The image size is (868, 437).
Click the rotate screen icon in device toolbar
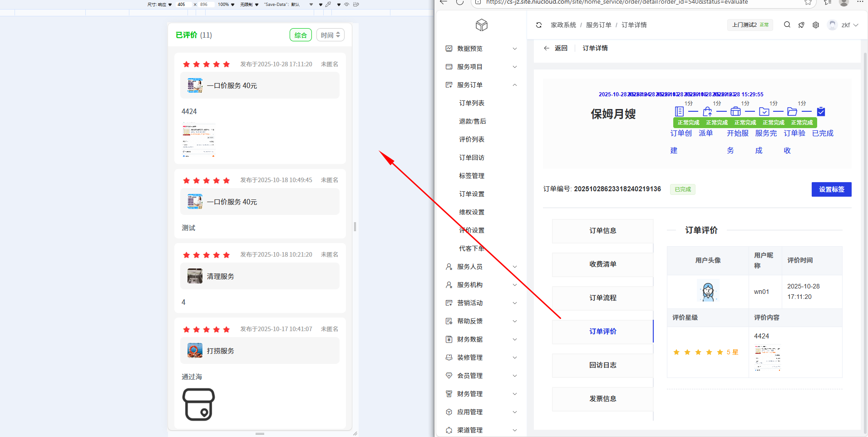point(356,5)
